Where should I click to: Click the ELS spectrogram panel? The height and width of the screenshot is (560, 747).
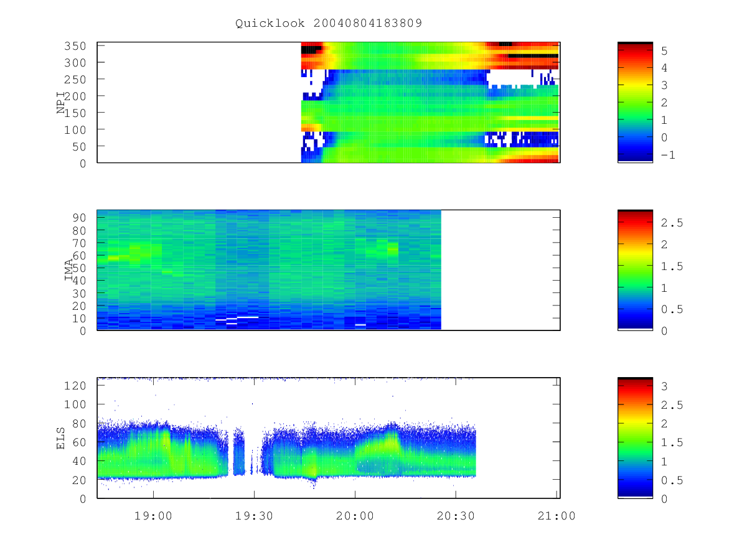click(329, 438)
